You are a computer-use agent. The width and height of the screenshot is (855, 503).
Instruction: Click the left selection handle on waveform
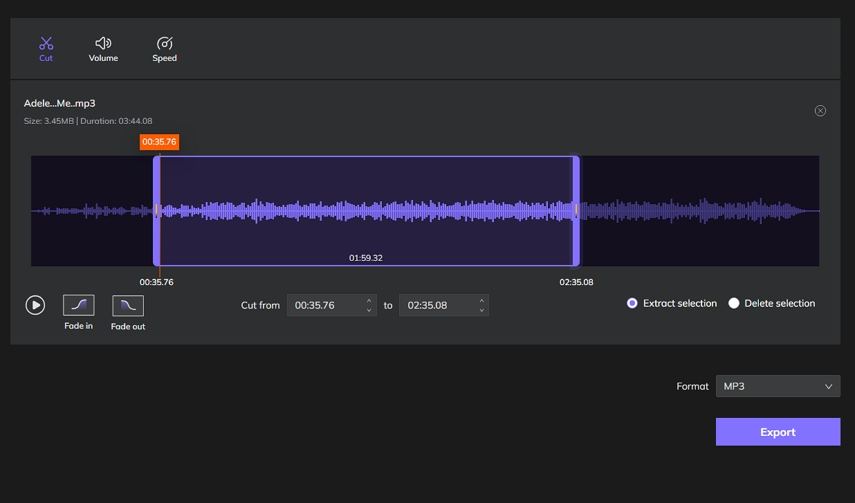(x=156, y=211)
